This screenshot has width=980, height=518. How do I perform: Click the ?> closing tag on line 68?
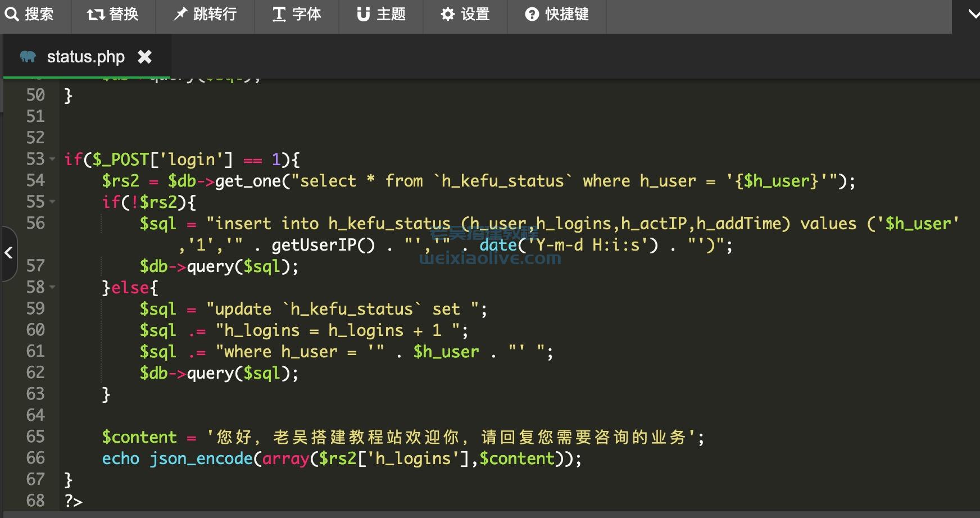[x=74, y=501]
